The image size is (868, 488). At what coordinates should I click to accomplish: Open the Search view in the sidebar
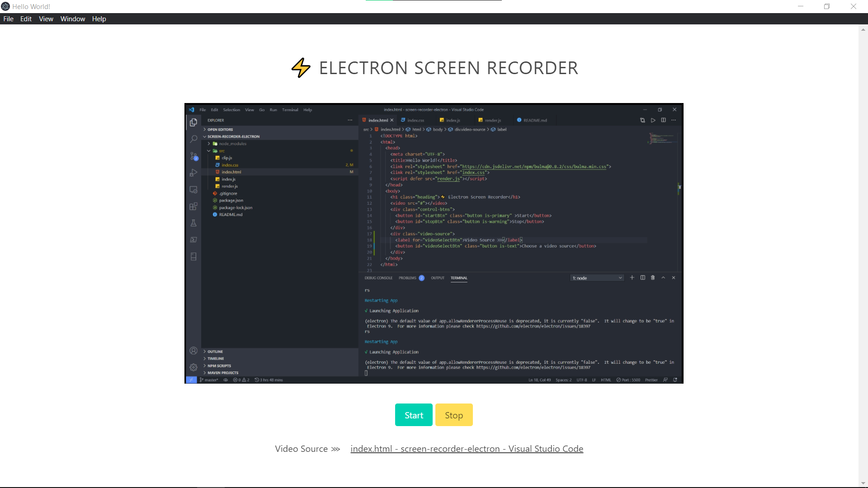click(x=193, y=139)
